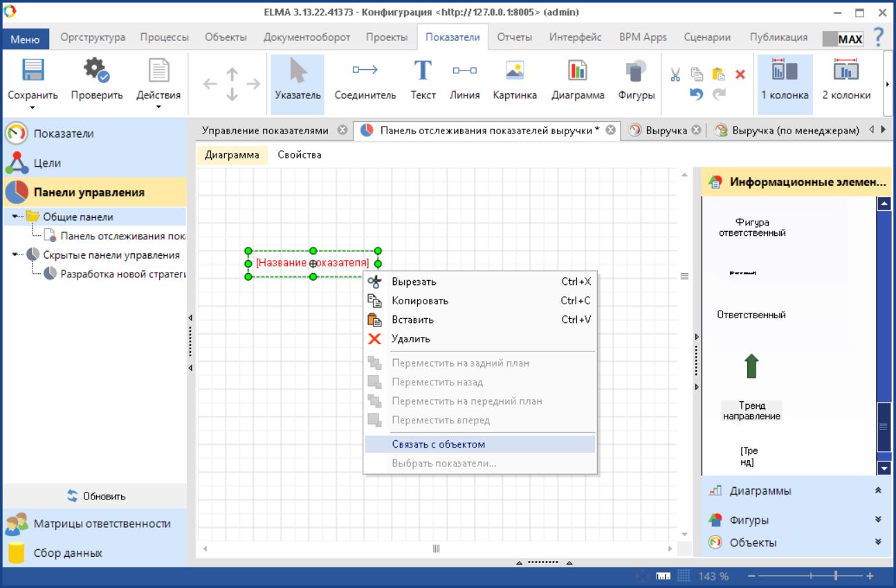Choose the Соединитель connector tool
The width and height of the screenshot is (896, 588).
point(365,80)
